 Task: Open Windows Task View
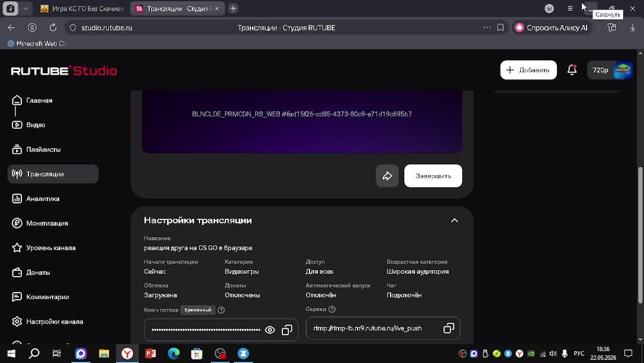pos(57,353)
